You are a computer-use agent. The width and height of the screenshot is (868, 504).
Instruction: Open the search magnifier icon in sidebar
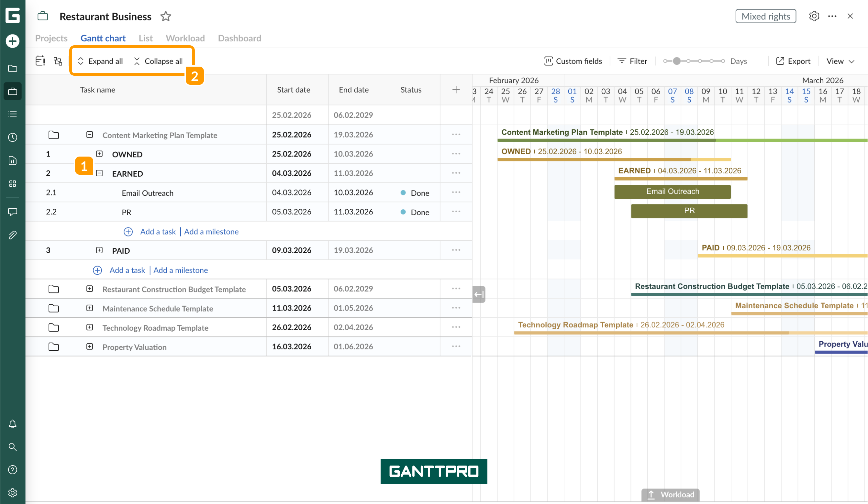(12, 447)
